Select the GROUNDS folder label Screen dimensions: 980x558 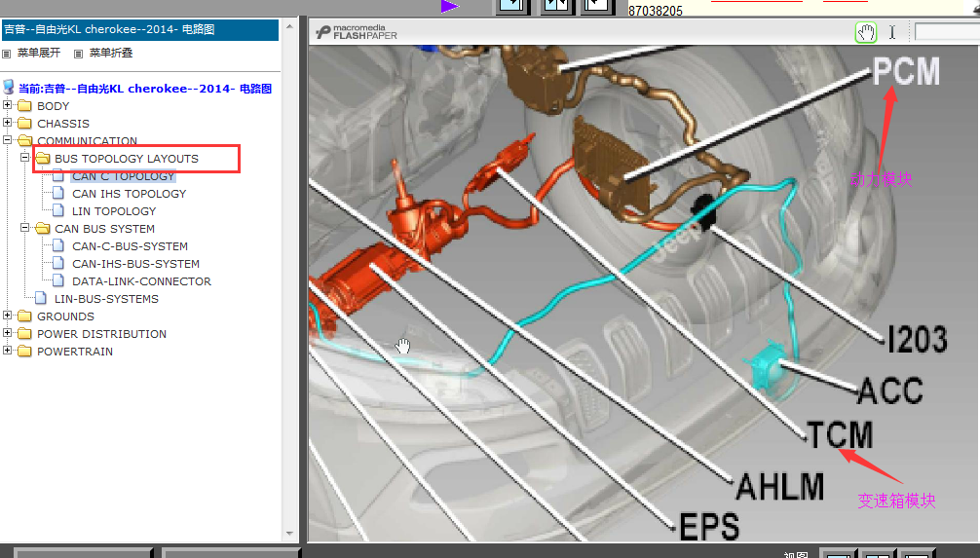coord(65,316)
